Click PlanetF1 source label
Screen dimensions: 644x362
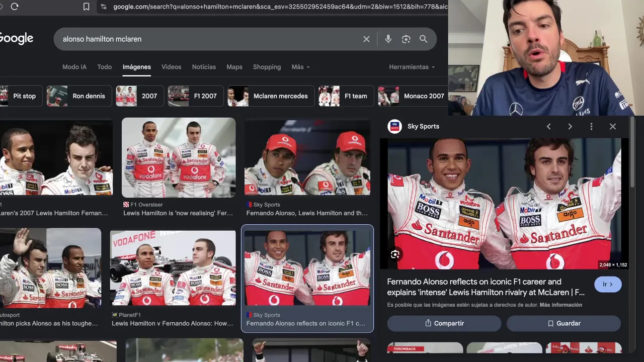[130, 315]
